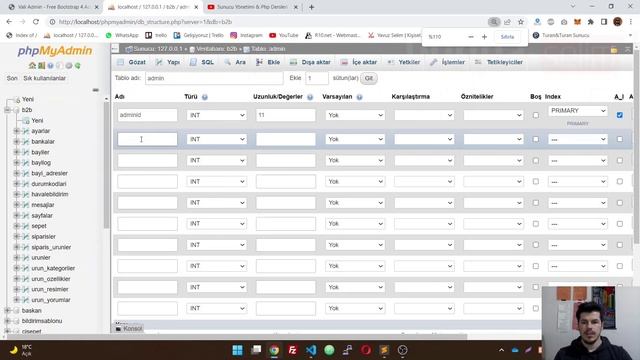
Task: Reload the page in Chrome
Action: (x=36, y=22)
